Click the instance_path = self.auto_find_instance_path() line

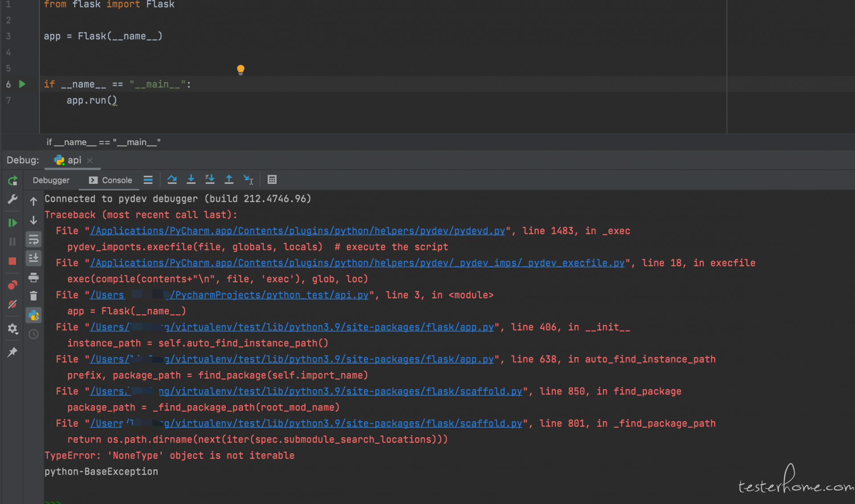click(198, 343)
